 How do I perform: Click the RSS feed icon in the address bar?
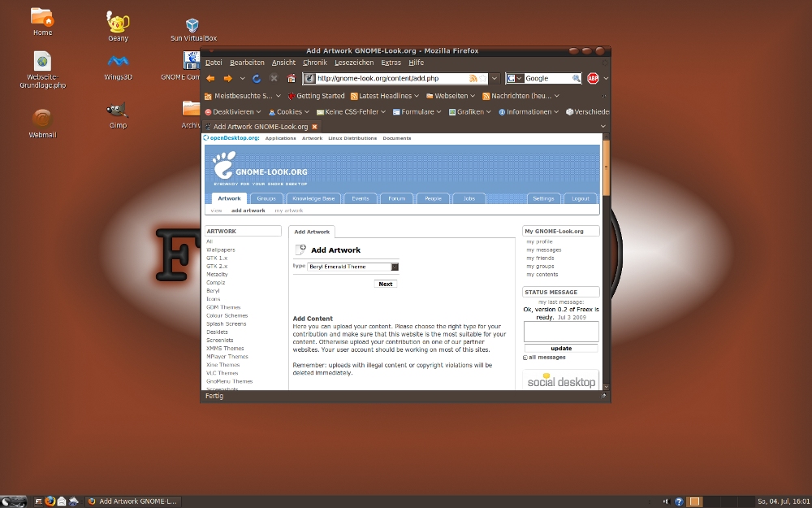473,79
